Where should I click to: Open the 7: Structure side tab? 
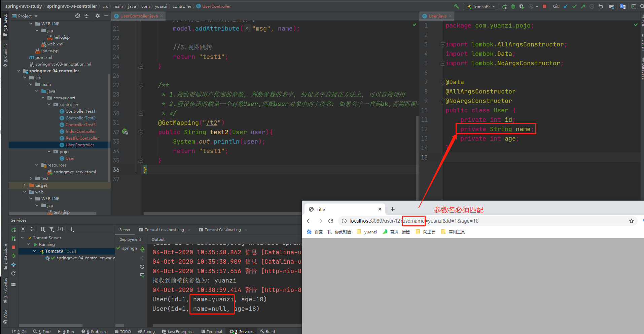5,257
